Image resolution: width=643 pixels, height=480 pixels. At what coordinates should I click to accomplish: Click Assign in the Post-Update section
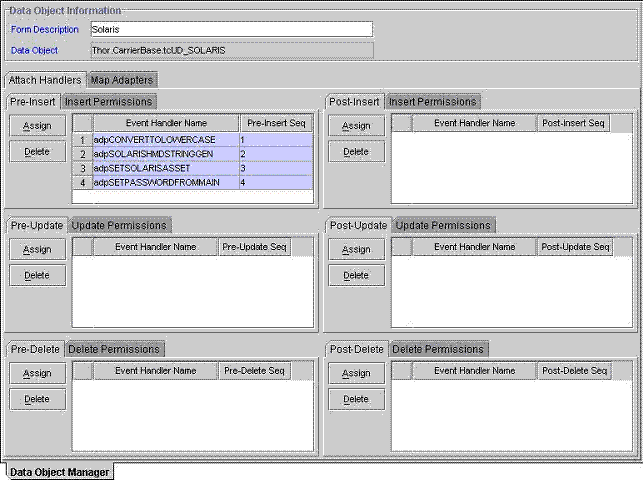[x=356, y=249]
